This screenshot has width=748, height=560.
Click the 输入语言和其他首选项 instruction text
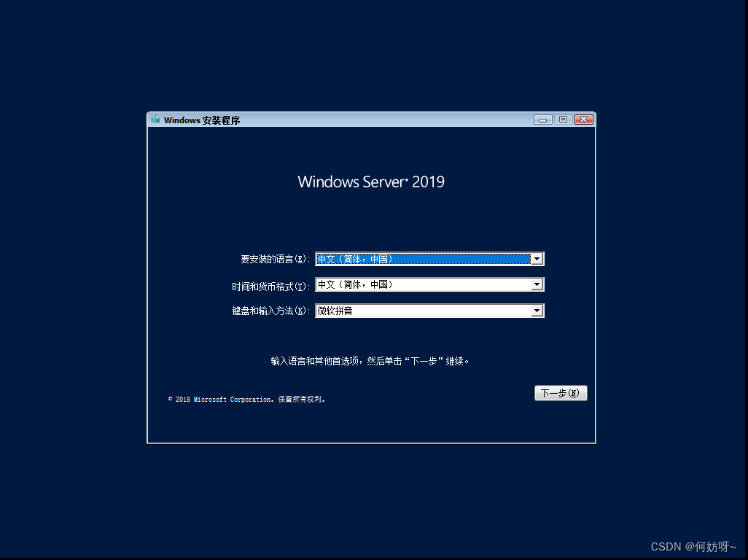click(370, 361)
